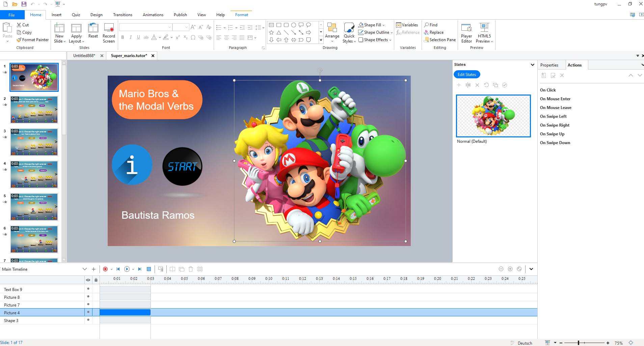Click the Record Screen icon
This screenshot has width=644, height=346.
click(x=109, y=33)
